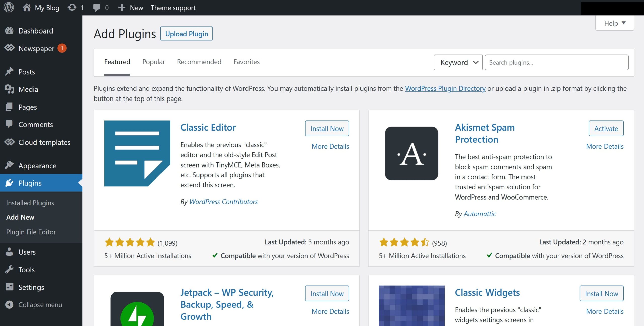Viewport: 644px width, 326px height.
Task: Open the Keyword search dropdown
Action: click(x=458, y=62)
